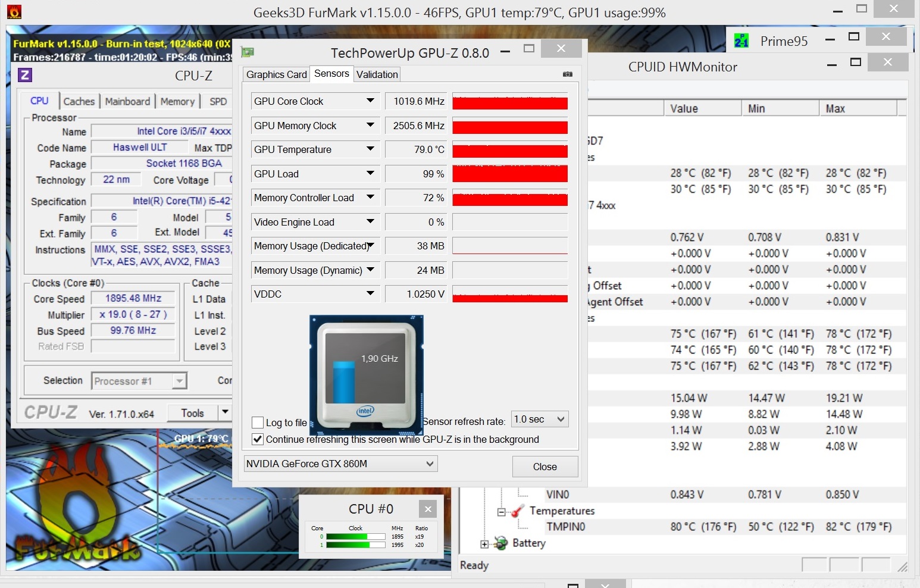Click the VDDC reading 1.0250 V

(417, 294)
